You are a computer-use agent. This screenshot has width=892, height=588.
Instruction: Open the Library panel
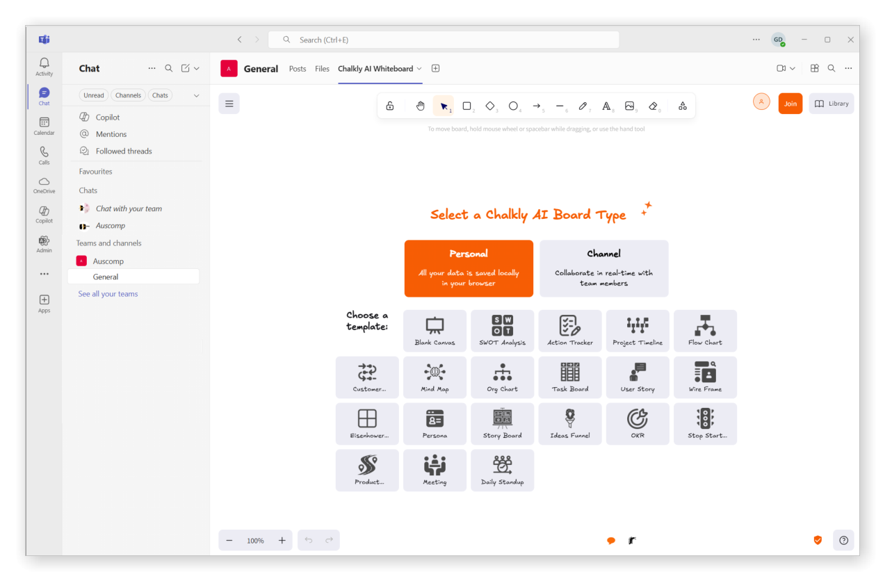tap(832, 104)
